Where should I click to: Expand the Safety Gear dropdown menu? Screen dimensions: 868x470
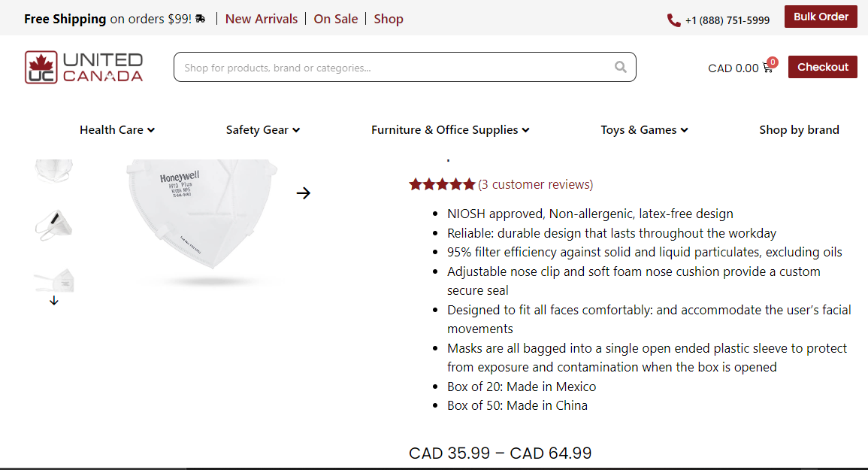pos(263,129)
